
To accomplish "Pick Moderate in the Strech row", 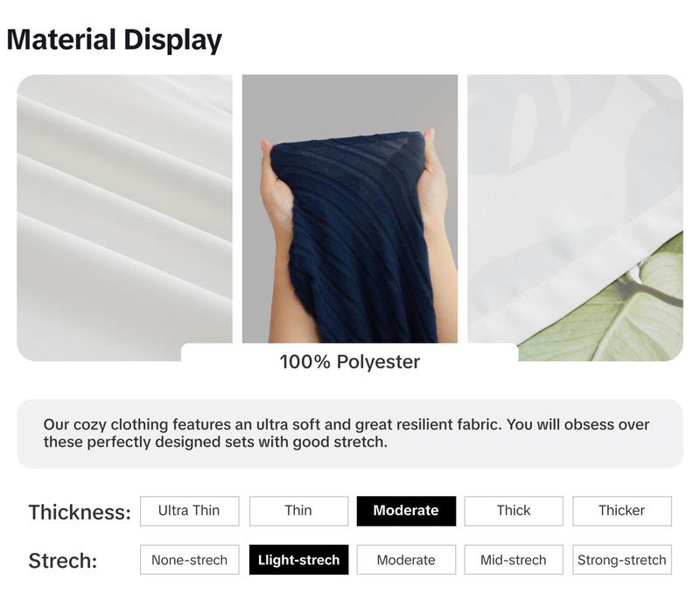I will pos(406,560).
